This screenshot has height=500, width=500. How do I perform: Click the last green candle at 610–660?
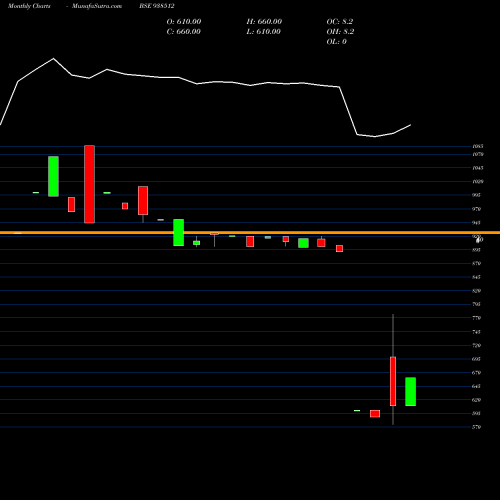point(410,392)
